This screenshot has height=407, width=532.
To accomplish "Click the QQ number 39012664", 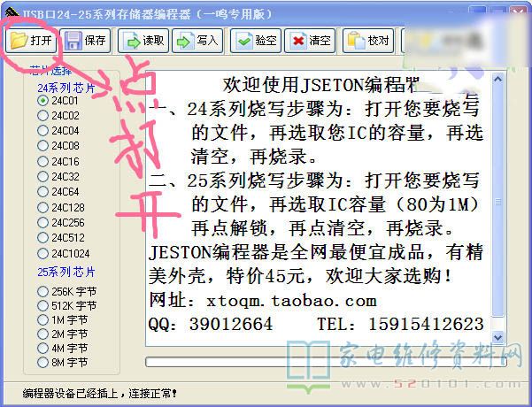I will [x=231, y=324].
